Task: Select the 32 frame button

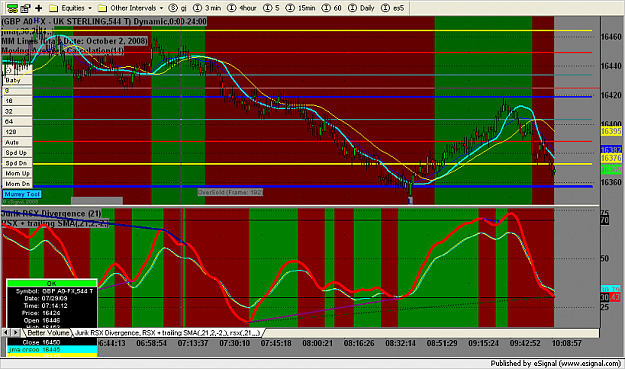Action: [x=18, y=111]
